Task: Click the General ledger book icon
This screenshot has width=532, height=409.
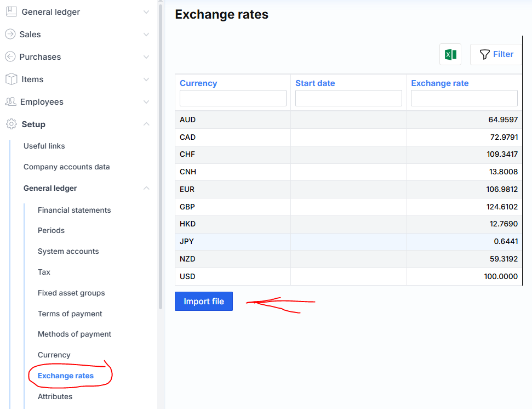Action: 11,12
